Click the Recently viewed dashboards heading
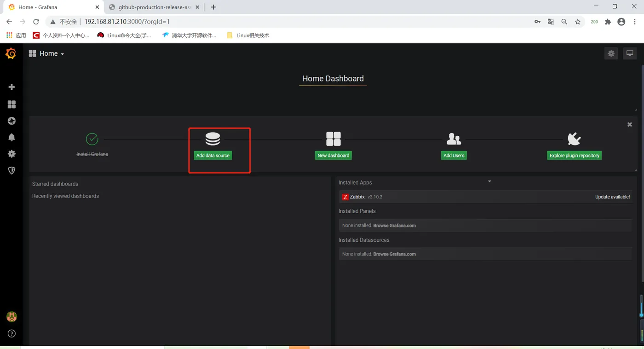644x349 pixels. coord(65,196)
